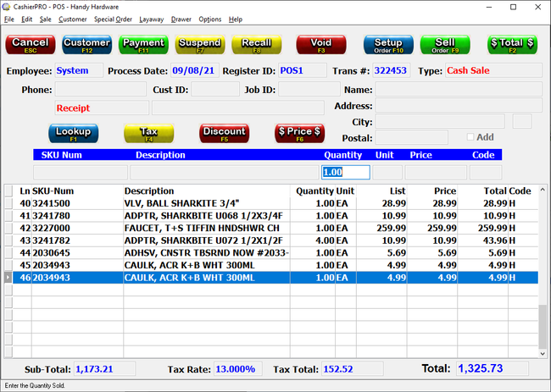Click the Type field Cash Sale
Image resolution: width=551 pixels, height=392 pixels.
[493, 70]
